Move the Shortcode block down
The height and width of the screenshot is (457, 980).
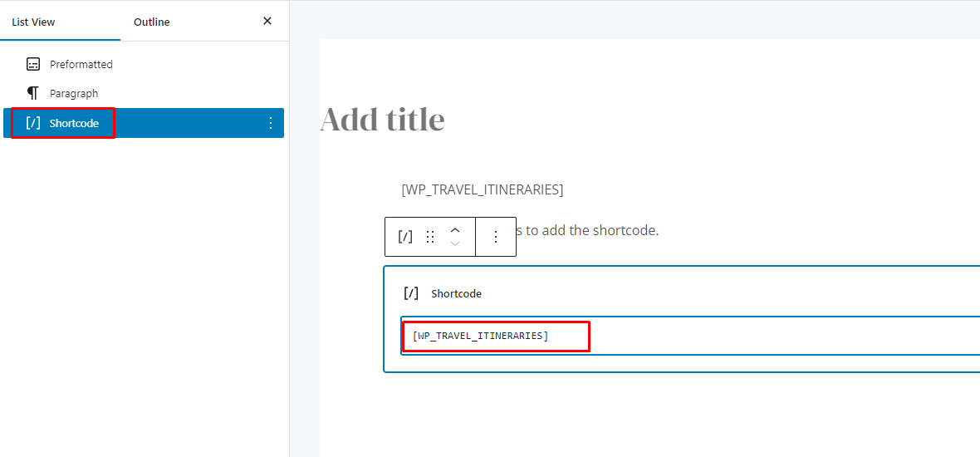(455, 243)
